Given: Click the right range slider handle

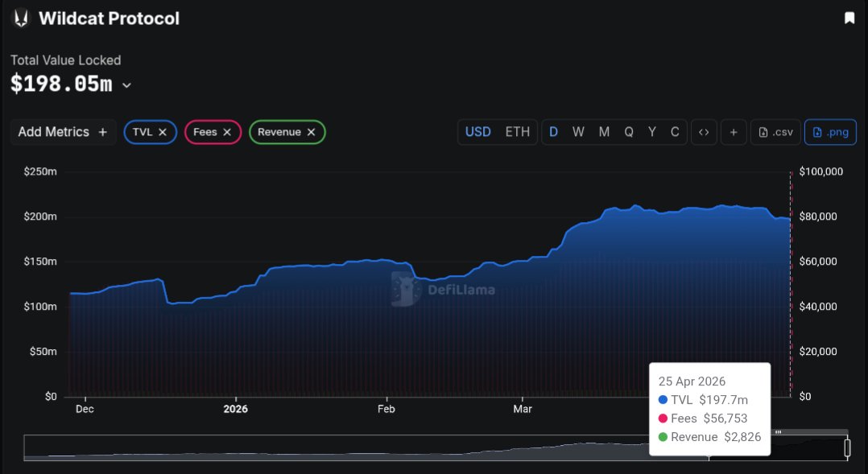Looking at the screenshot, I should 848,447.
